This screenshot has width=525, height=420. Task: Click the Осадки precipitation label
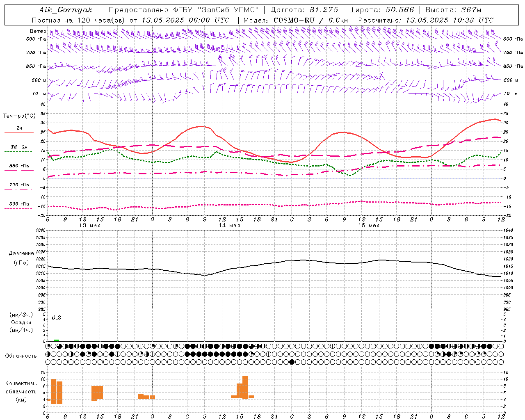coord(21,322)
